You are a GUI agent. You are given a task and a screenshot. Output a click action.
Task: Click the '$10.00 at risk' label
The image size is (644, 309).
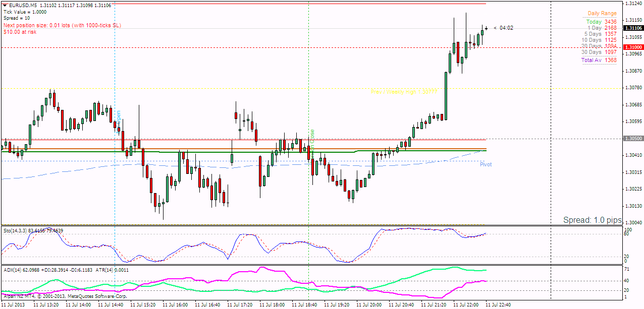20,32
